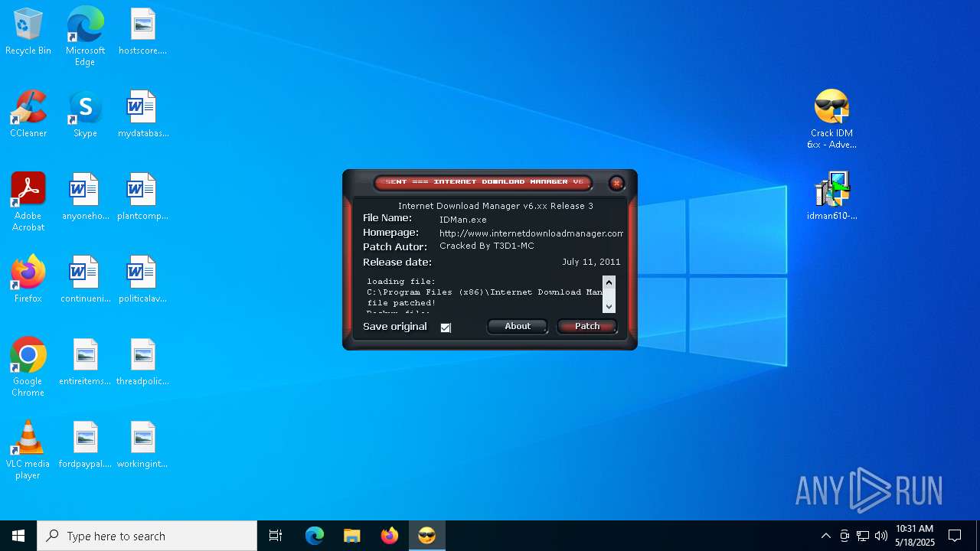Show hidden tray icons chevron

825,536
